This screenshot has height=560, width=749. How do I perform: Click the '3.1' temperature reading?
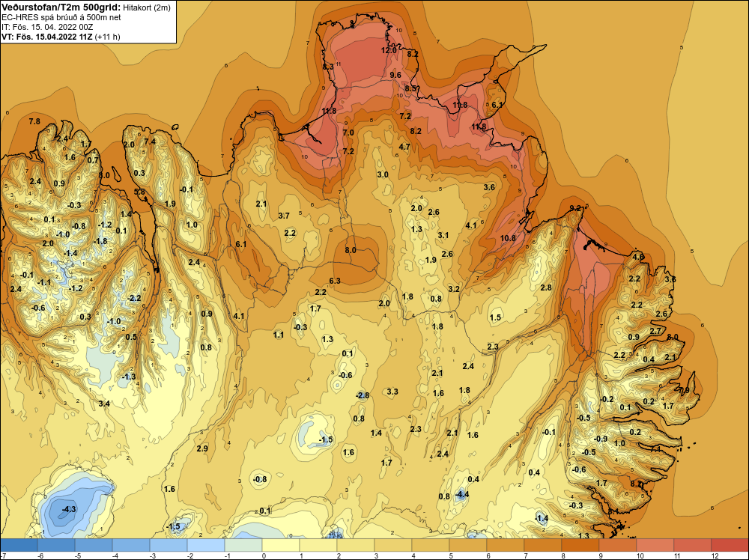click(x=443, y=235)
